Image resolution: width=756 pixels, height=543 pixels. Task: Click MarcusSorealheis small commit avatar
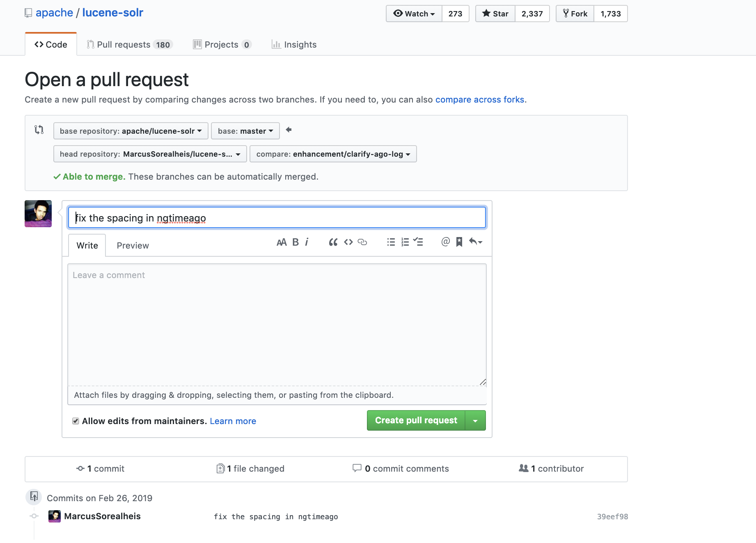point(55,516)
